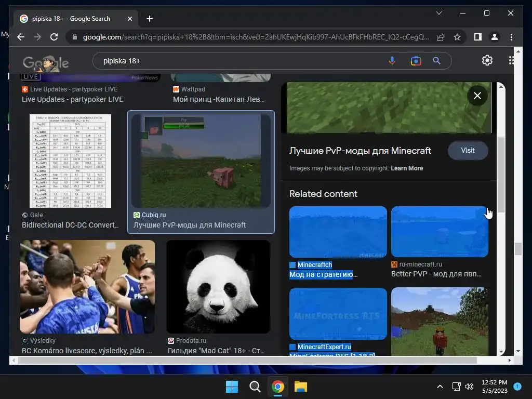
Task: Click the page scroll-down arrow
Action: tap(518, 351)
